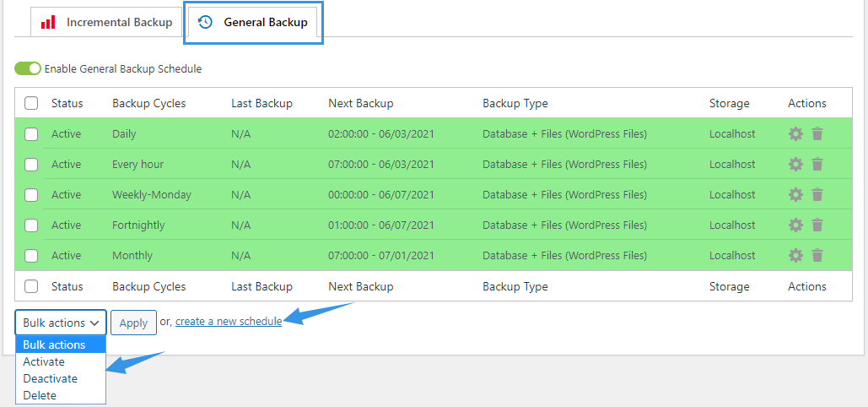Delete the Every hour schedule
The height and width of the screenshot is (407, 868).
(817, 164)
